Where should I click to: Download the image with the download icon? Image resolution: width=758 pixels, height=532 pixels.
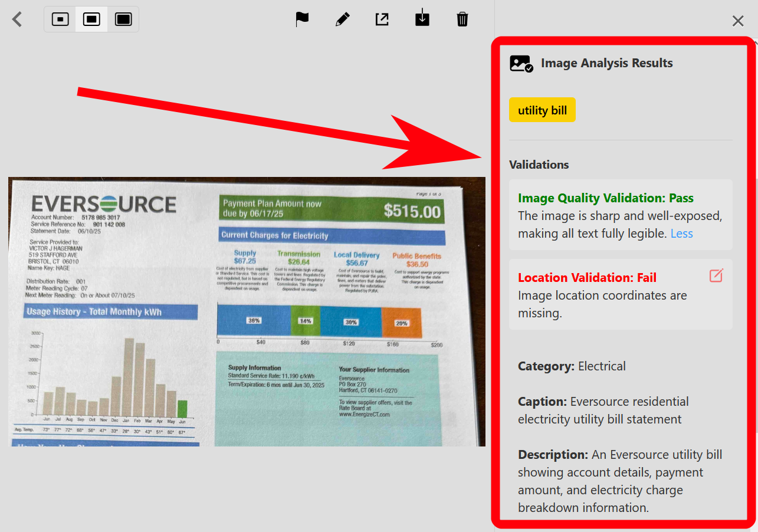coord(422,19)
